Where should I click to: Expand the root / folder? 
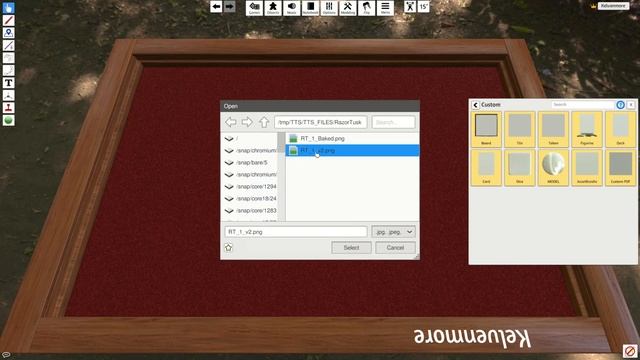tap(229, 139)
